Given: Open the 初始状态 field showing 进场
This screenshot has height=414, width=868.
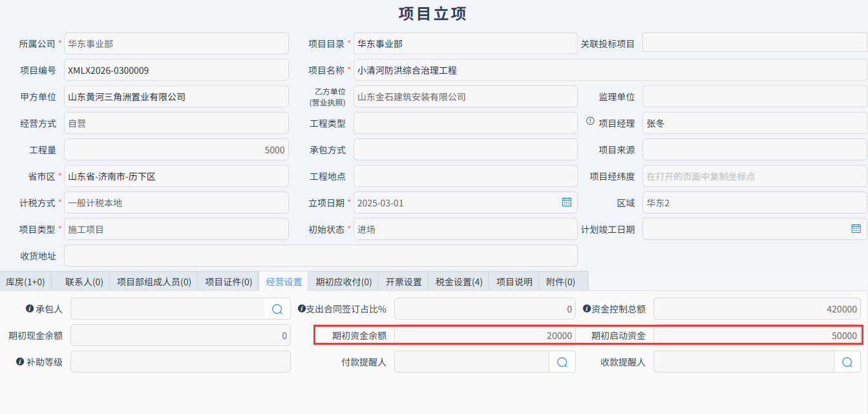Looking at the screenshot, I should (465, 229).
